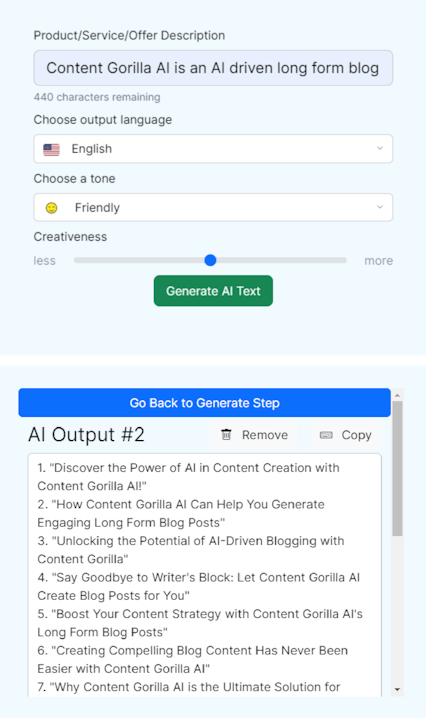Viewport: 426px width, 718px height.
Task: Click the US flag icon in language field
Action: 51,149
